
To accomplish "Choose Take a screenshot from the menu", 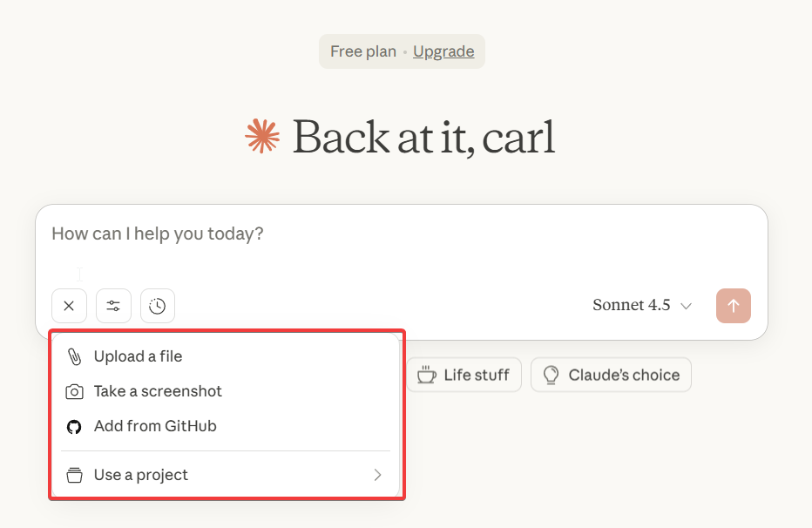I will tap(158, 392).
